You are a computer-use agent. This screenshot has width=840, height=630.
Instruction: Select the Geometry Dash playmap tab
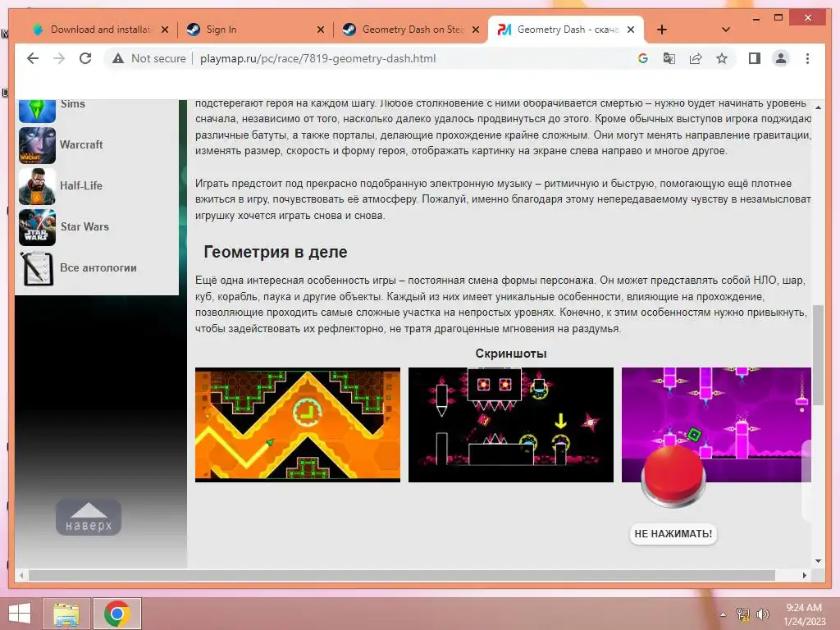568,30
